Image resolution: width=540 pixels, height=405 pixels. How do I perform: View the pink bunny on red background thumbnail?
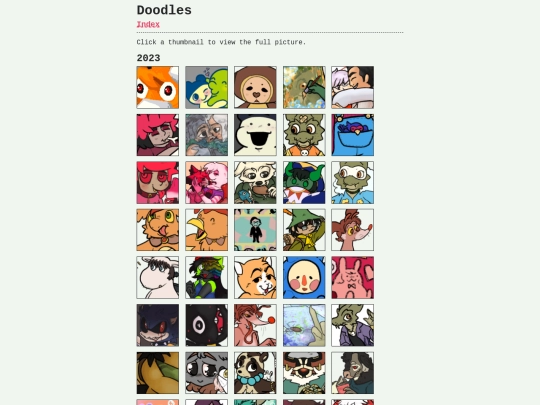353,278
